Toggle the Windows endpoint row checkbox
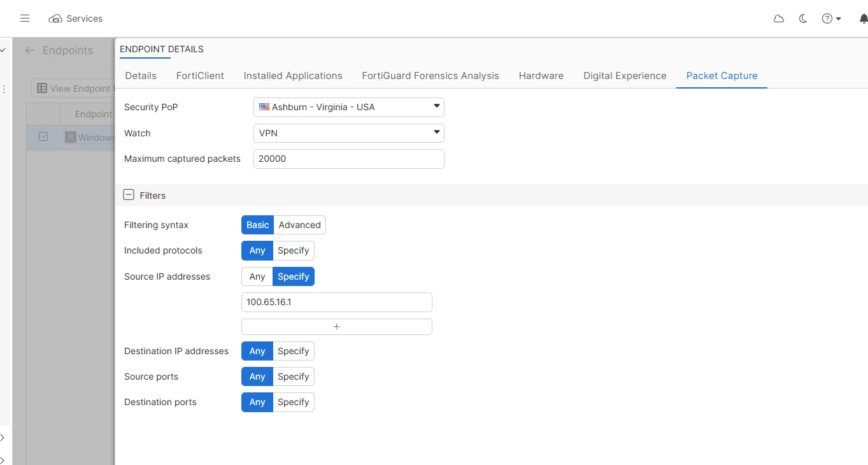 (x=43, y=136)
